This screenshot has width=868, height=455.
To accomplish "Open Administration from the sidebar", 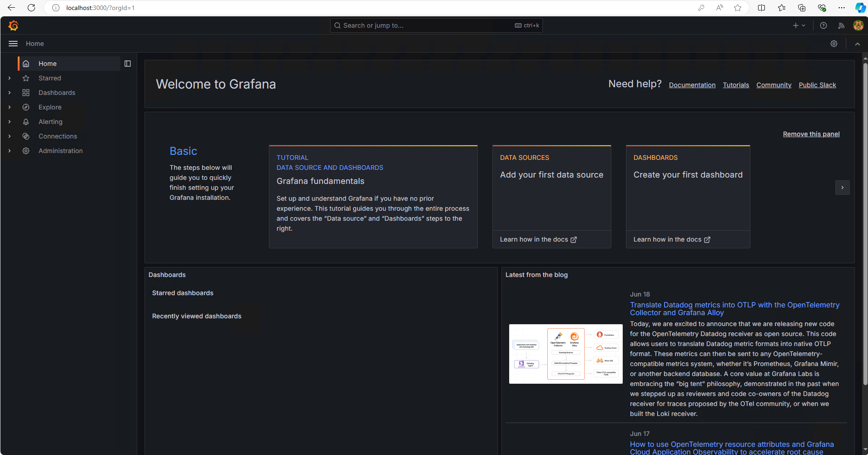I will tap(60, 151).
